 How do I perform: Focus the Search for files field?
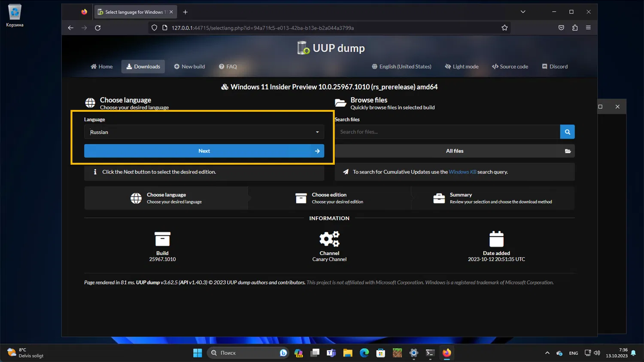447,132
